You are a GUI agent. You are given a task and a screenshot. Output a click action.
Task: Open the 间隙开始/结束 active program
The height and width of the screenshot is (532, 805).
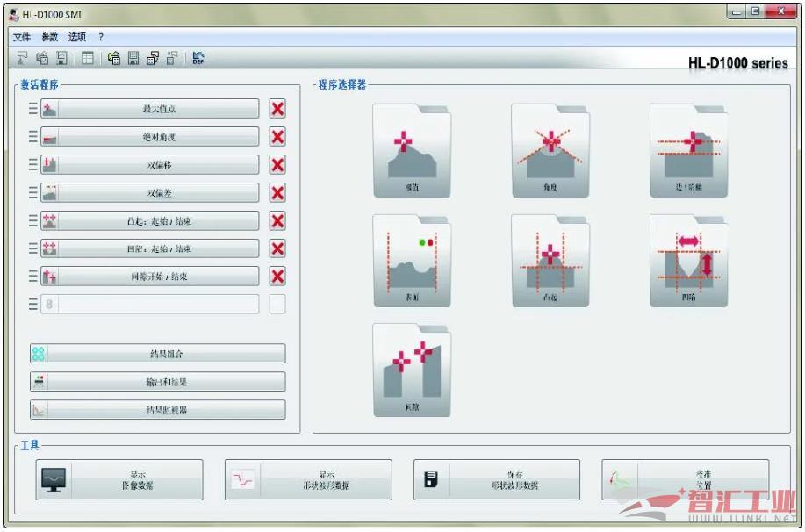click(150, 277)
